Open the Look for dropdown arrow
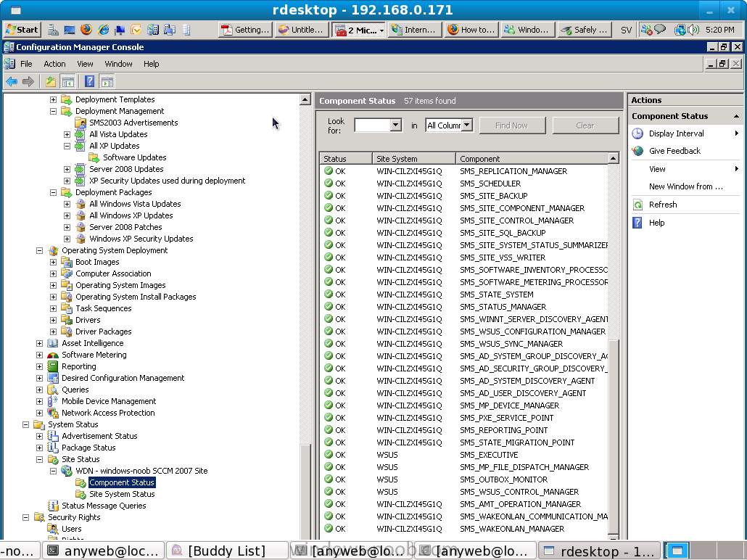The width and height of the screenshot is (747, 560). [395, 125]
